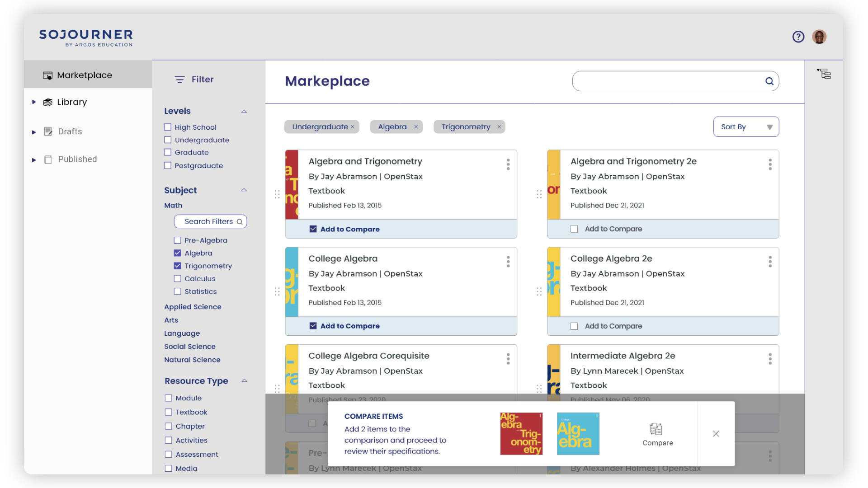Image resolution: width=868 pixels, height=488 pixels.
Task: Expand the Published tree arrow
Action: click(x=34, y=160)
